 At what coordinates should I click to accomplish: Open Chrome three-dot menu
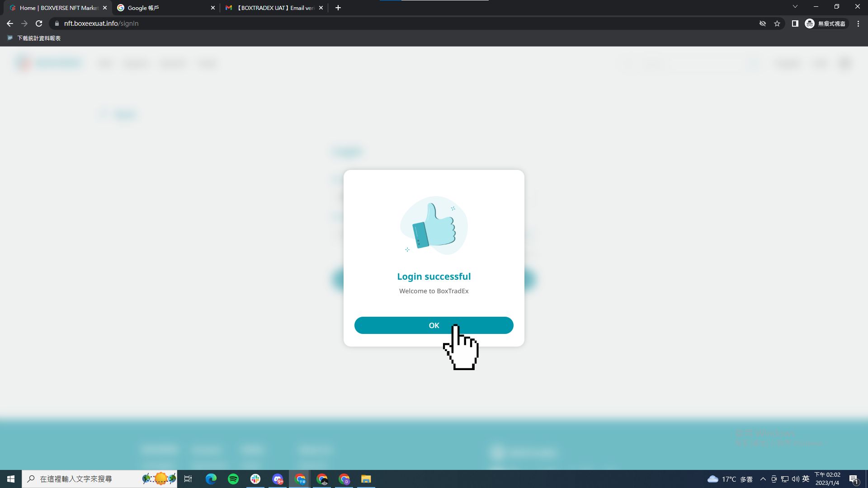(x=858, y=23)
